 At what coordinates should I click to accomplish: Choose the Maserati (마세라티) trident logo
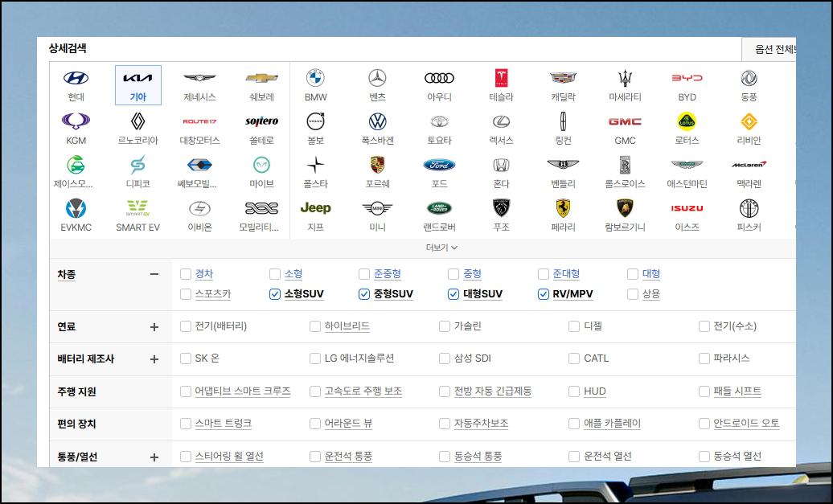[x=626, y=78]
